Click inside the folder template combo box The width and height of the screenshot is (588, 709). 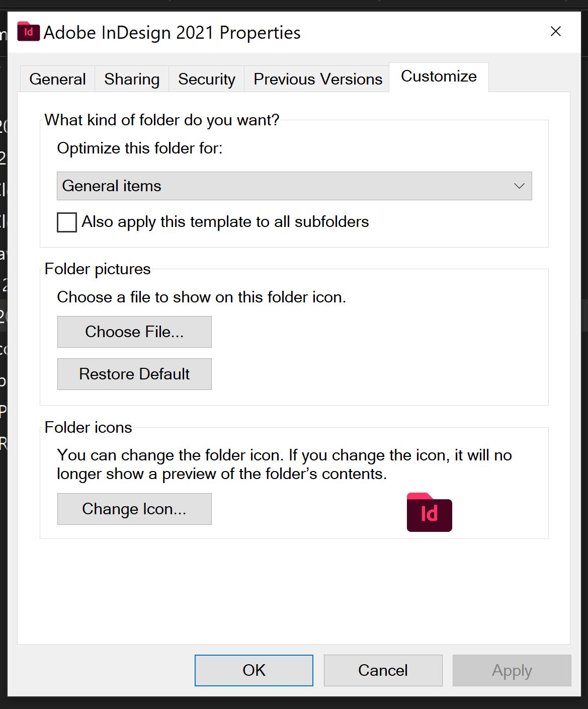point(251,186)
